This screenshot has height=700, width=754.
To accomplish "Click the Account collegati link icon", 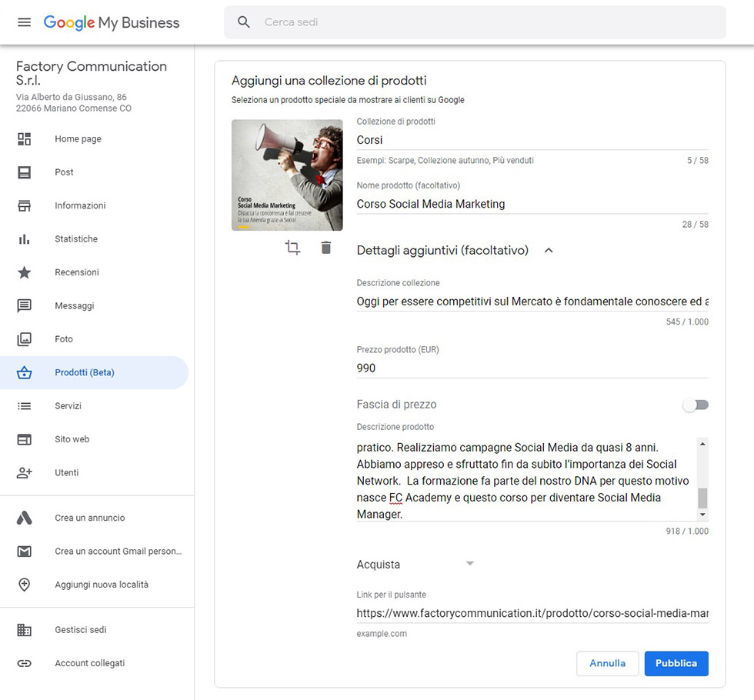I will click(24, 663).
